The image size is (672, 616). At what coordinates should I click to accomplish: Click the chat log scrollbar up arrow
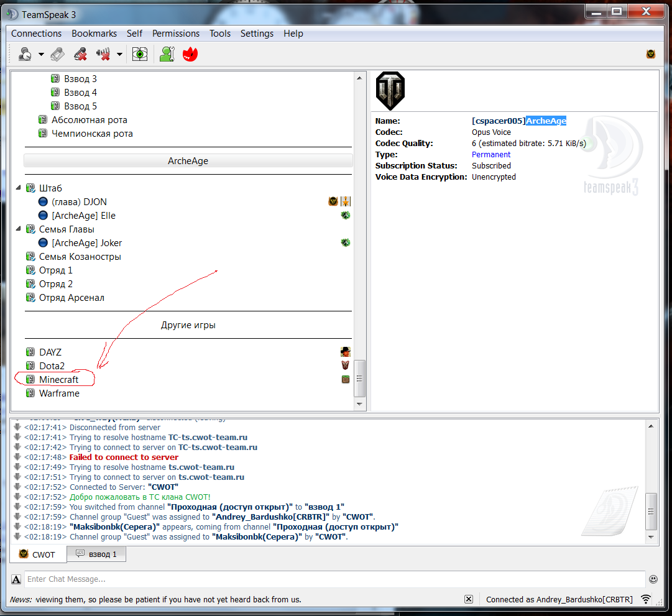(651, 426)
